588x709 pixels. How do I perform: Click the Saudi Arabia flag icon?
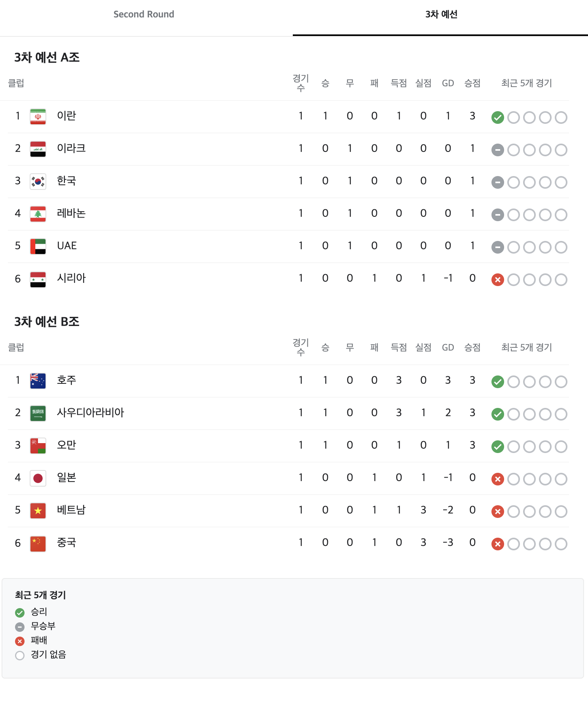point(38,413)
